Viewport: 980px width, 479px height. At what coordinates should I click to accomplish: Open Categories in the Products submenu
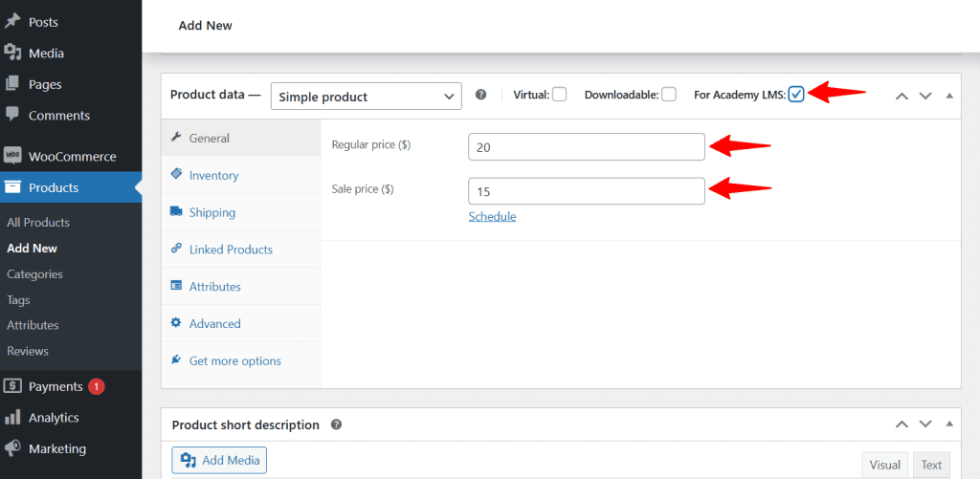[34, 274]
